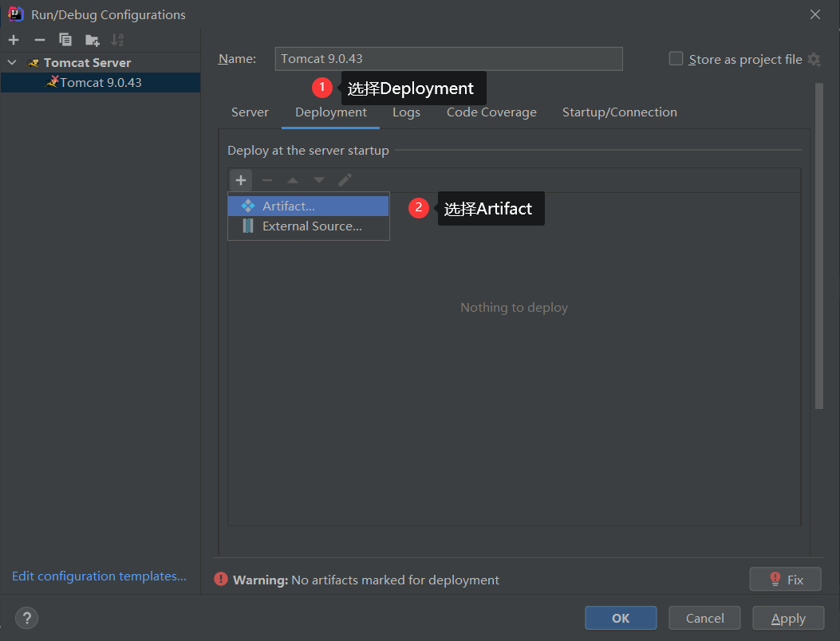The height and width of the screenshot is (641, 840).
Task: Open the Code Coverage tab
Action: 491,112
